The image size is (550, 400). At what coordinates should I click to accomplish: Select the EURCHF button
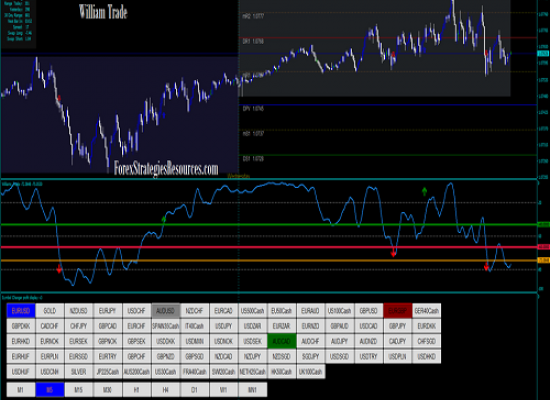[137, 326]
